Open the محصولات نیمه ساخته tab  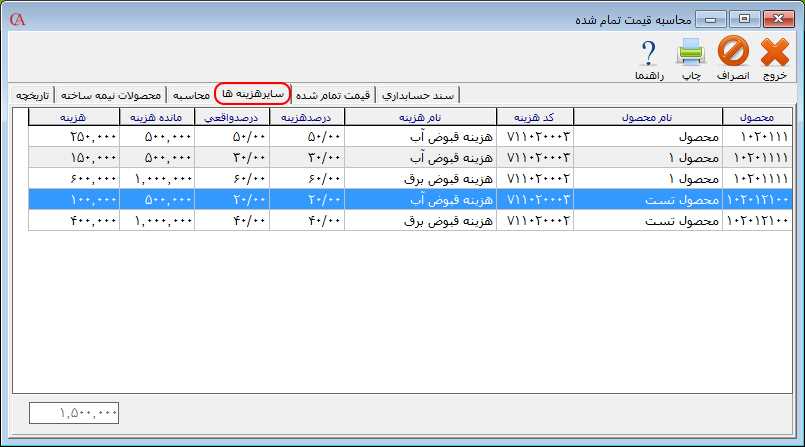[111, 94]
